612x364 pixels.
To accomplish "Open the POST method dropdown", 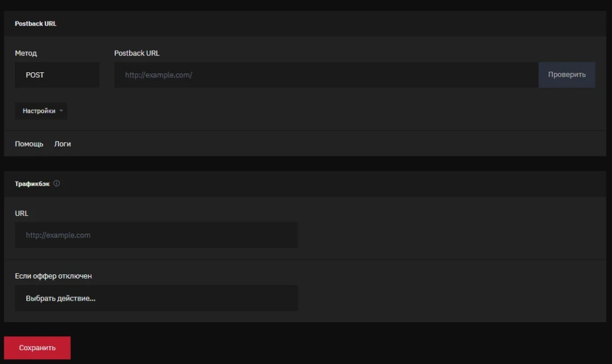I will 57,75.
